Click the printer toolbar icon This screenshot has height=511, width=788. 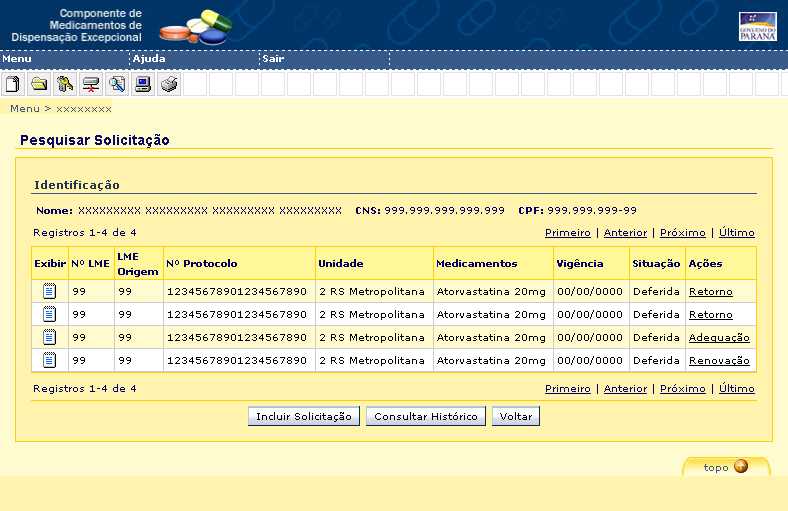[x=169, y=84]
